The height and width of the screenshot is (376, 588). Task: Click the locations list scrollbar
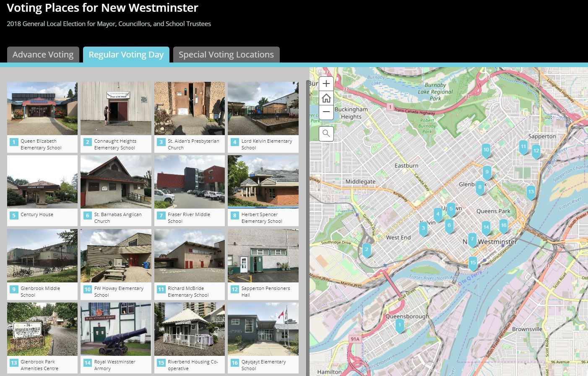click(307, 210)
